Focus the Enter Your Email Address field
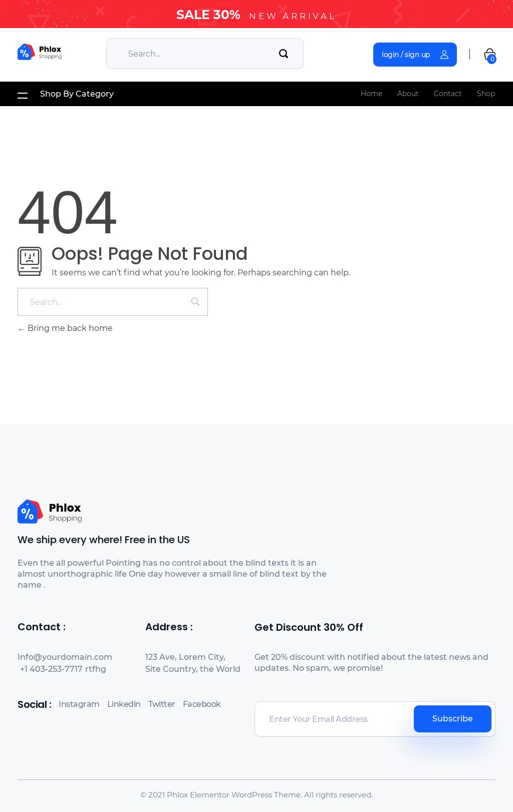This screenshot has height=812, width=513. 334,719
